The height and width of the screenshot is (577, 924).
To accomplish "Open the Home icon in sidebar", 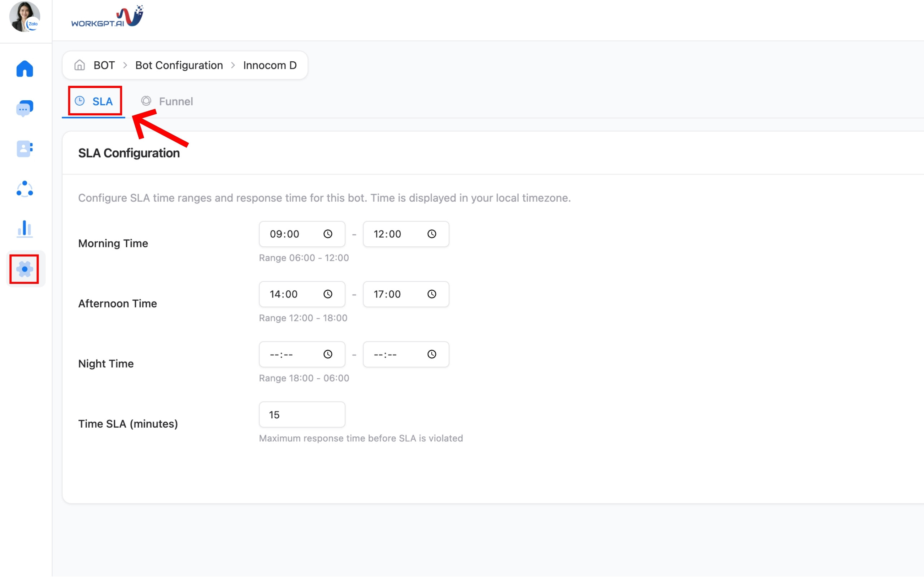I will click(25, 69).
